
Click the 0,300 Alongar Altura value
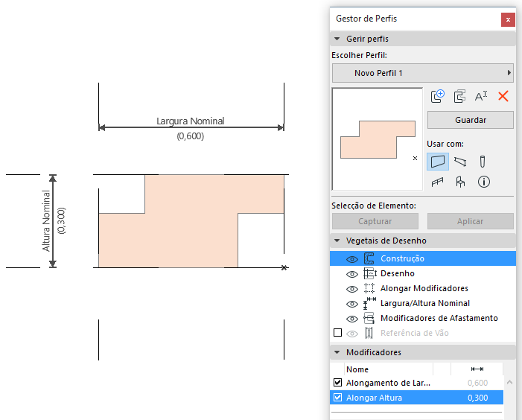click(x=477, y=398)
